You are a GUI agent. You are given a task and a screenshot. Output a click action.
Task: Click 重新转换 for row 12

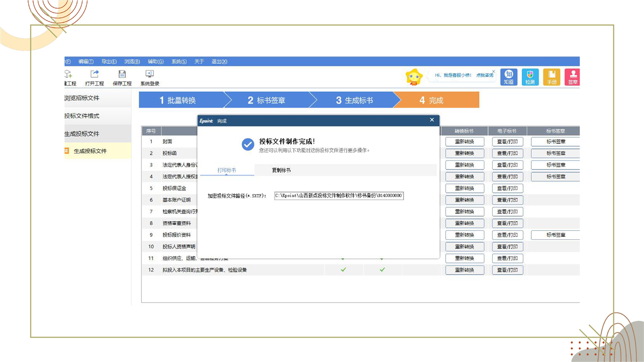[464, 270]
